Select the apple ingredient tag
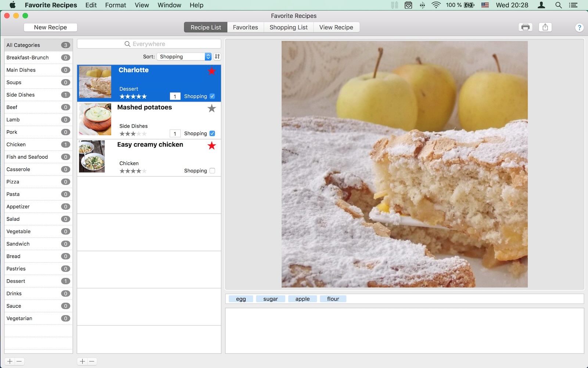Viewport: 588px width, 368px height. 302,299
